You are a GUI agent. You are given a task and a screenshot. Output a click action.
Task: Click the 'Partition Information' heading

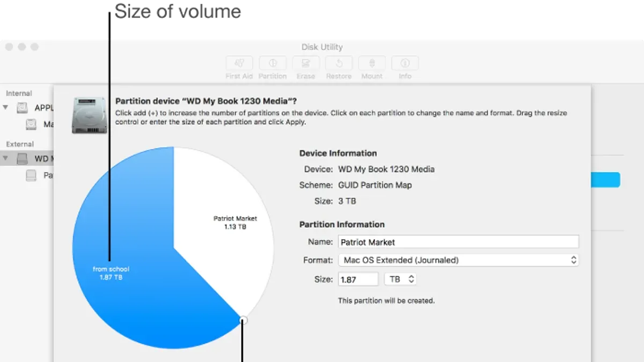click(x=342, y=224)
